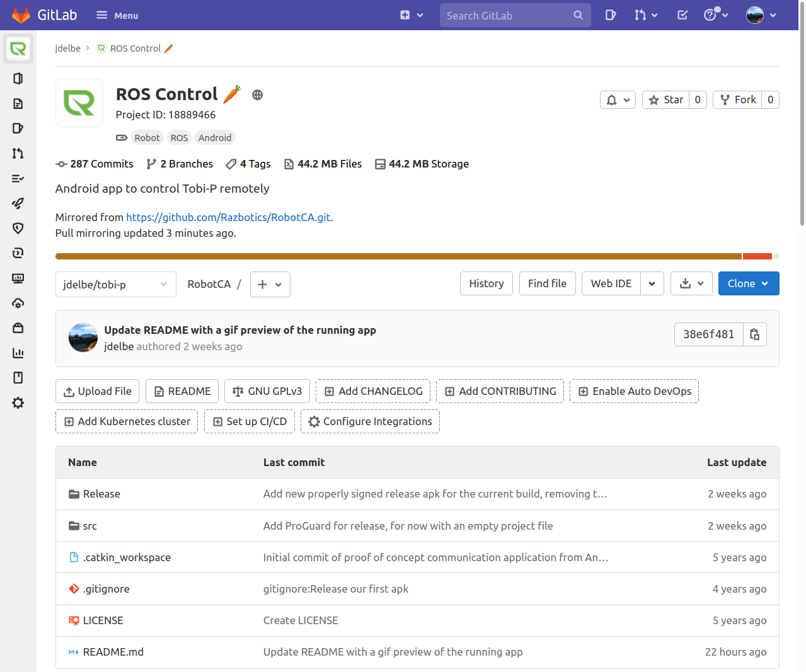
Task: Click the Android topic tag
Action: (x=215, y=138)
